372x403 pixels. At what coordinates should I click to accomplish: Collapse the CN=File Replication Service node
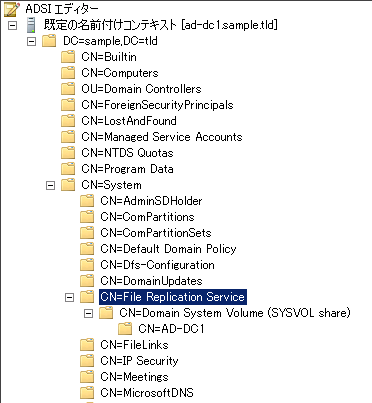tap(69, 297)
